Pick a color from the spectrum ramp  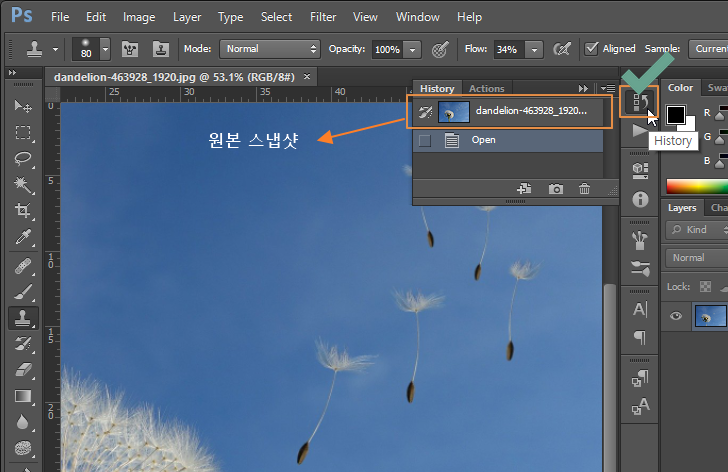click(x=696, y=186)
